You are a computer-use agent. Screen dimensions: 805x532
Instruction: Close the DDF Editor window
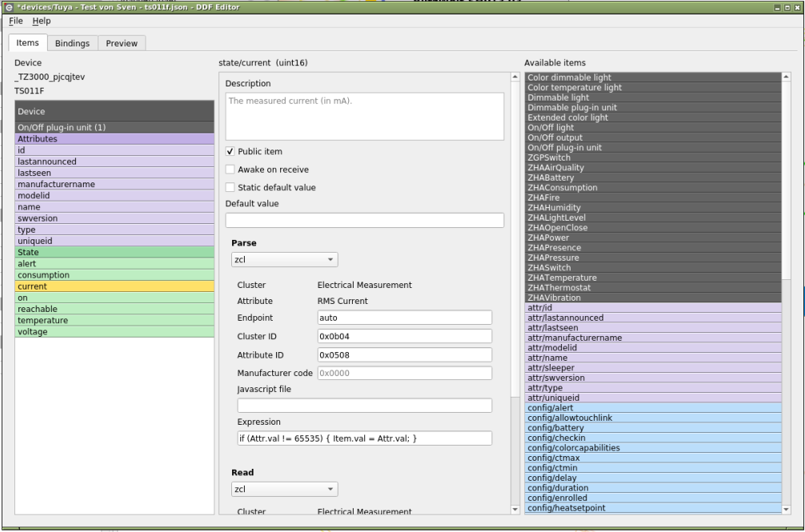pyautogui.click(x=796, y=8)
